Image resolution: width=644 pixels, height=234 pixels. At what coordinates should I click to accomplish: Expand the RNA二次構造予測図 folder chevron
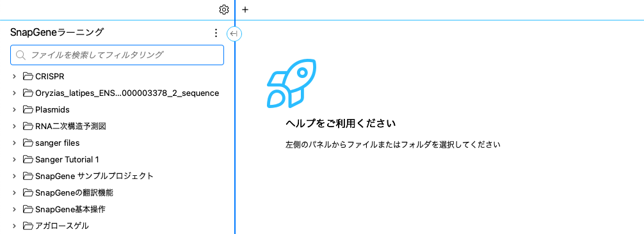[14, 126]
